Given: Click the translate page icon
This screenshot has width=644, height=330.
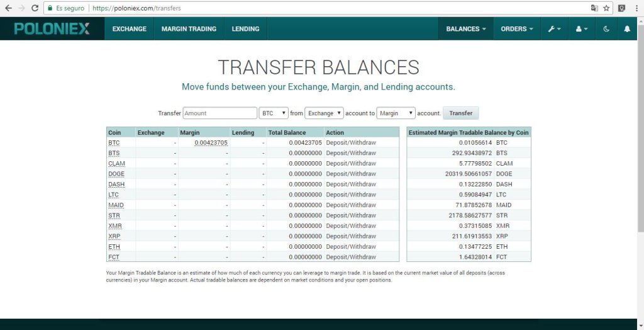Looking at the screenshot, I should [x=594, y=8].
